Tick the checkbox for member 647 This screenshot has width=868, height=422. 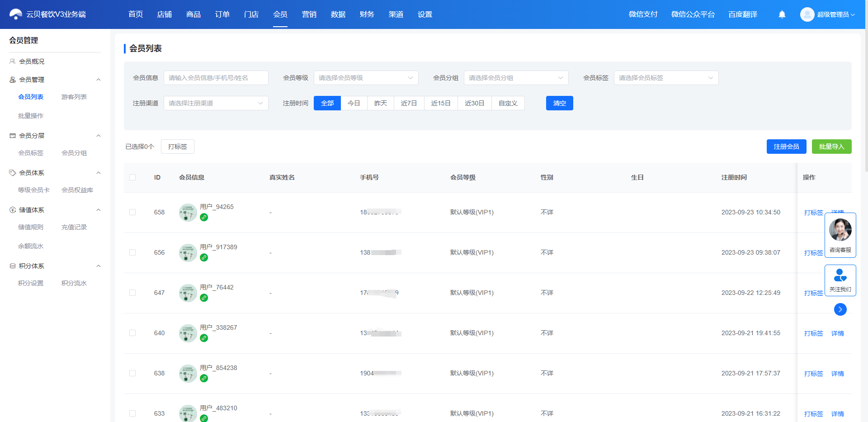point(132,293)
